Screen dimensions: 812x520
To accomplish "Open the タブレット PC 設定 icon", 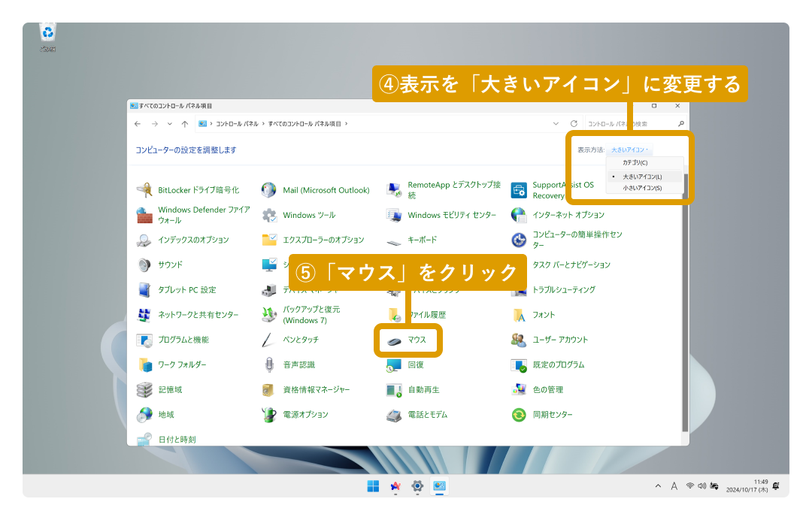I will tap(144, 290).
